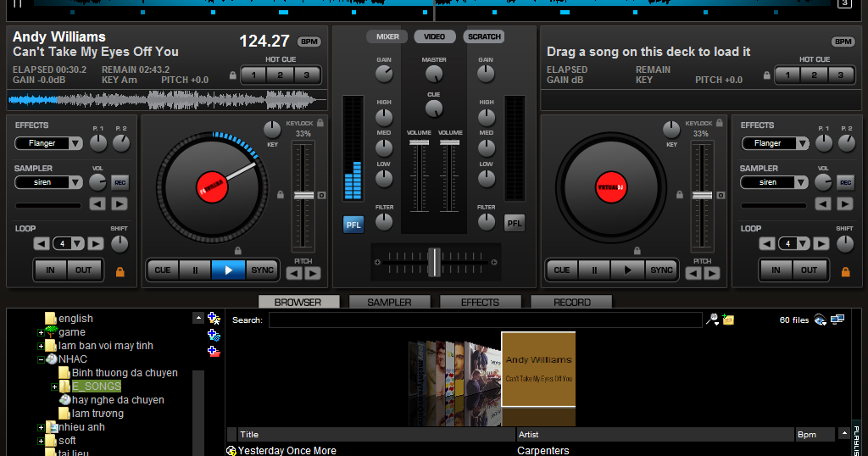Toggle right deck BPM button
Viewport: 868px width, 456px height.
coord(843,42)
